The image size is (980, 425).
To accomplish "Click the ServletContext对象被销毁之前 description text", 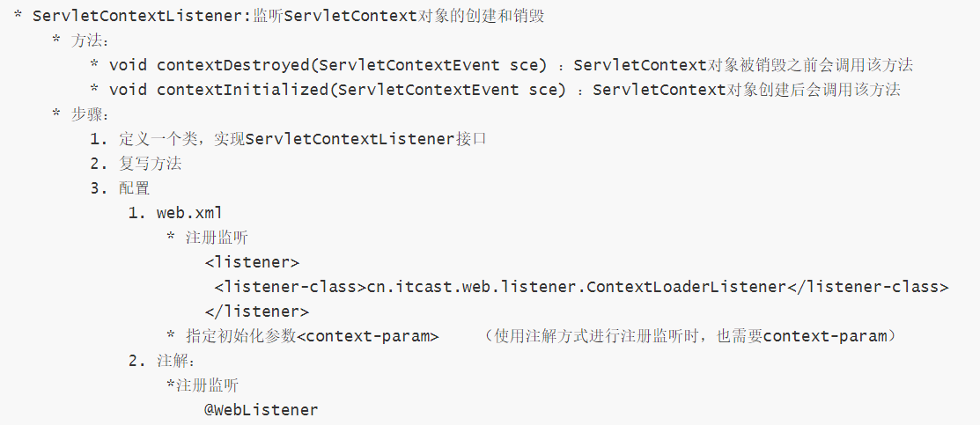I will coord(744,65).
